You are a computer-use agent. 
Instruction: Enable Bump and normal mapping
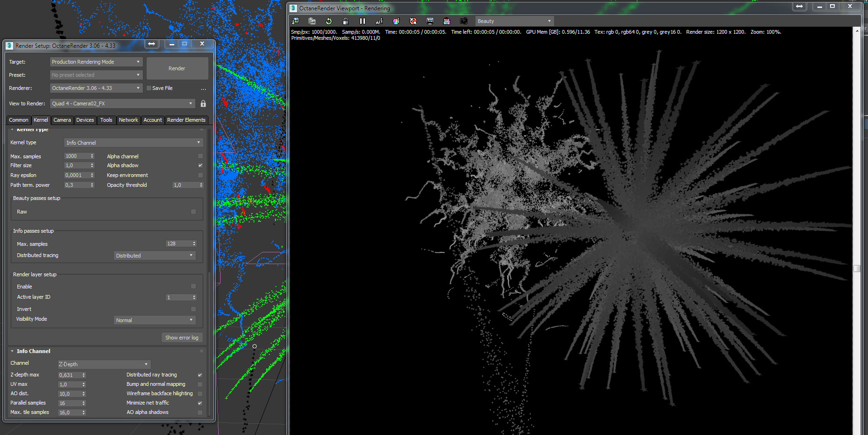pyautogui.click(x=200, y=384)
